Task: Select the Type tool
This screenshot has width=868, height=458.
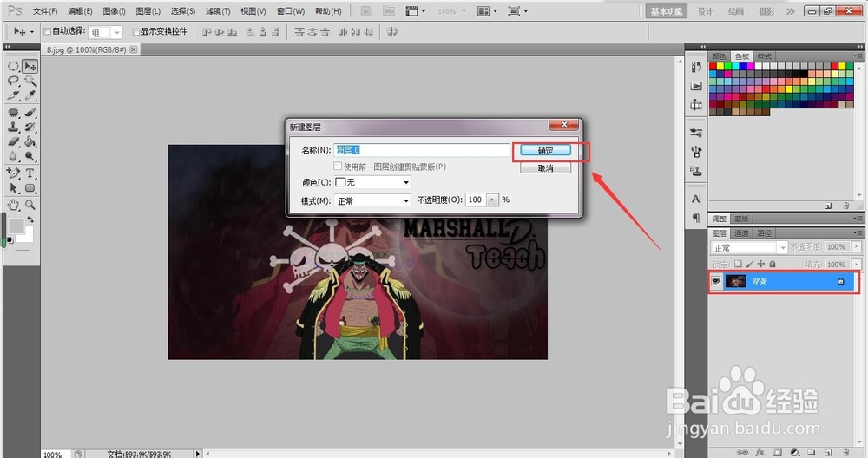Action: point(30,173)
